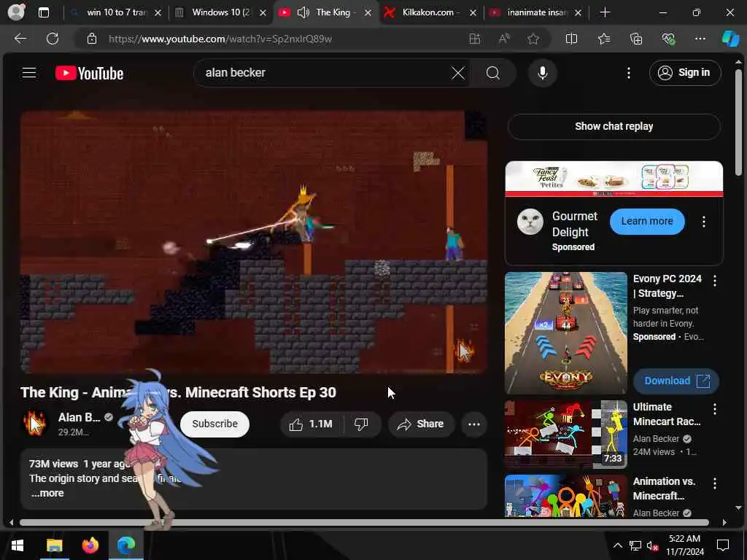Image resolution: width=747 pixels, height=560 pixels.
Task: Click the vertical page scrollbar thumb
Action: coord(738,122)
